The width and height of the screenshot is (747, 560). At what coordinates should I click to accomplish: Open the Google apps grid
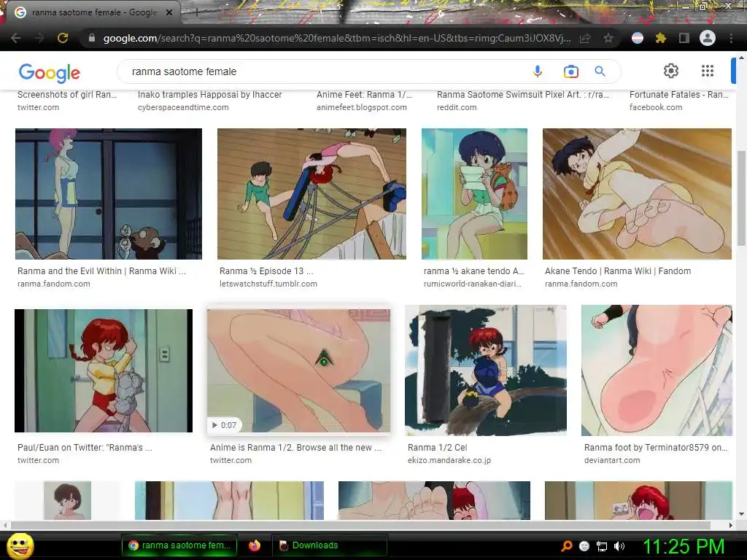[708, 71]
